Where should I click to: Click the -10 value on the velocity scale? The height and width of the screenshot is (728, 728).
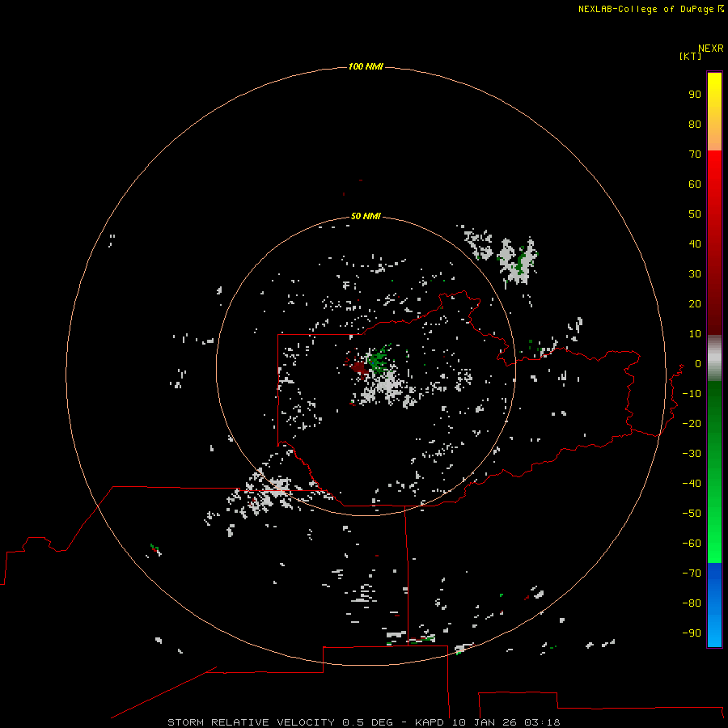tap(692, 394)
